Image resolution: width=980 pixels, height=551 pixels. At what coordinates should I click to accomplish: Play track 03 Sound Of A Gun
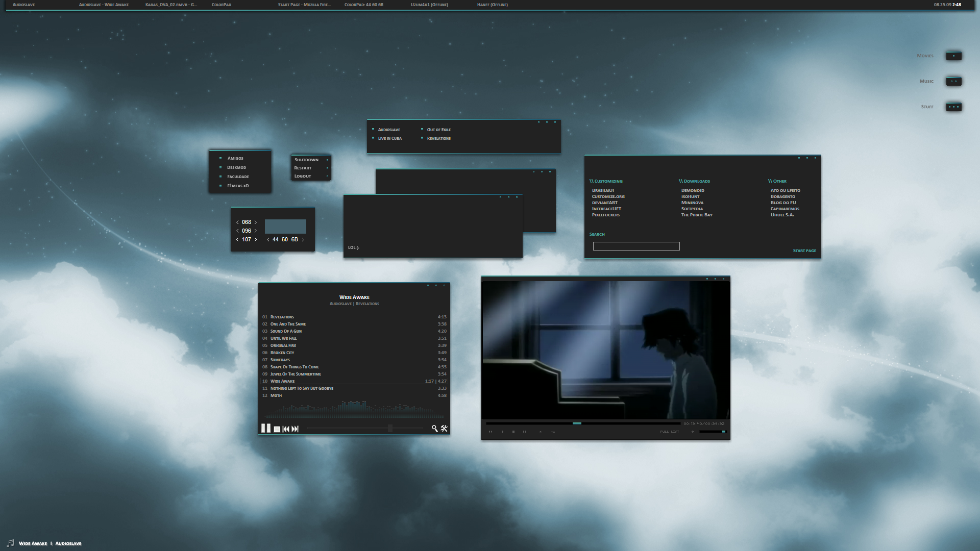coord(354,331)
